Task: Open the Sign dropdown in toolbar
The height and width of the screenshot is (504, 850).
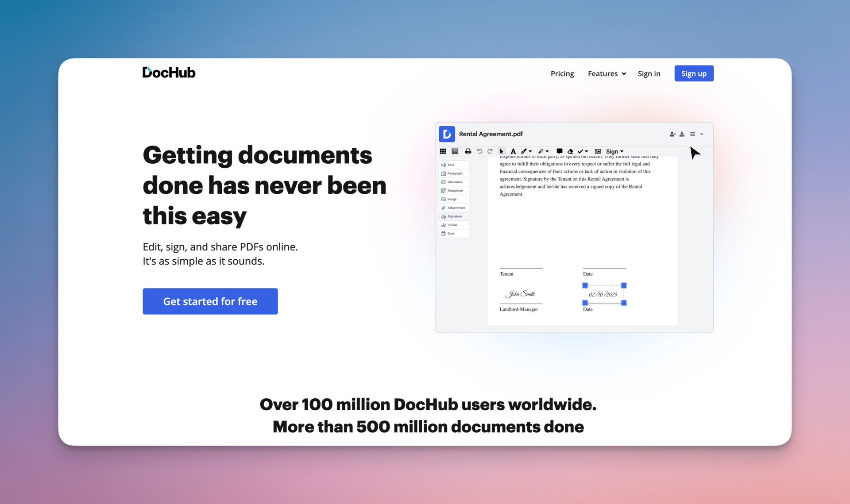Action: [614, 151]
